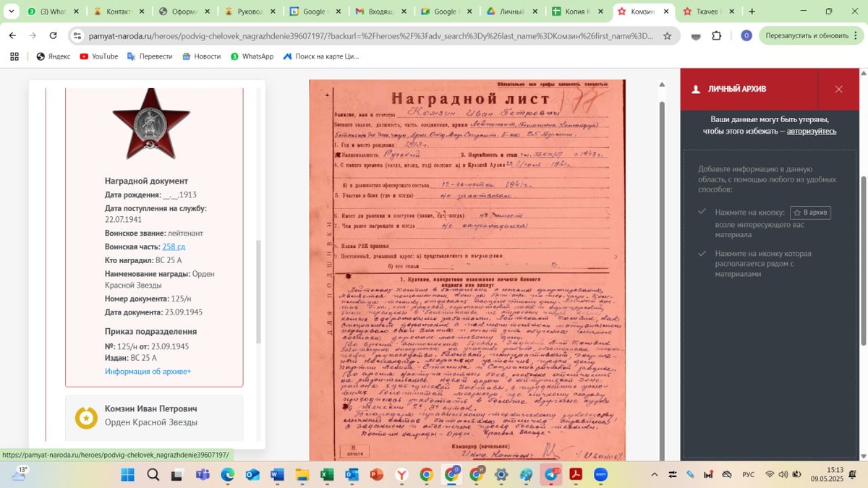The image size is (868, 488).
Task: Open File Explorer from taskbar
Action: pos(302,475)
